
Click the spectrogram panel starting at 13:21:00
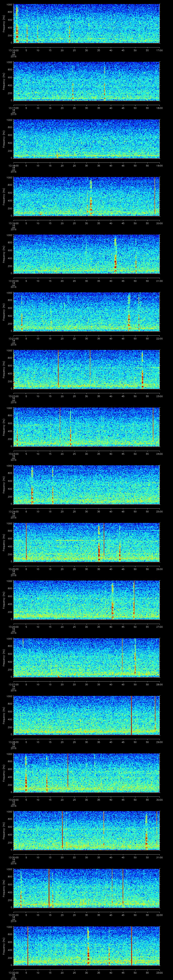pos(86,312)
